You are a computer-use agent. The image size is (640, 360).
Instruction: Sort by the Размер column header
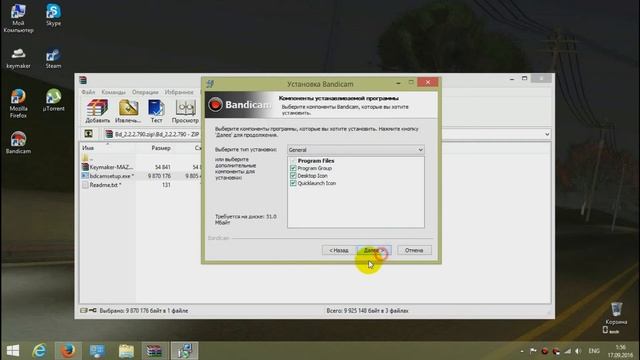pos(161,148)
